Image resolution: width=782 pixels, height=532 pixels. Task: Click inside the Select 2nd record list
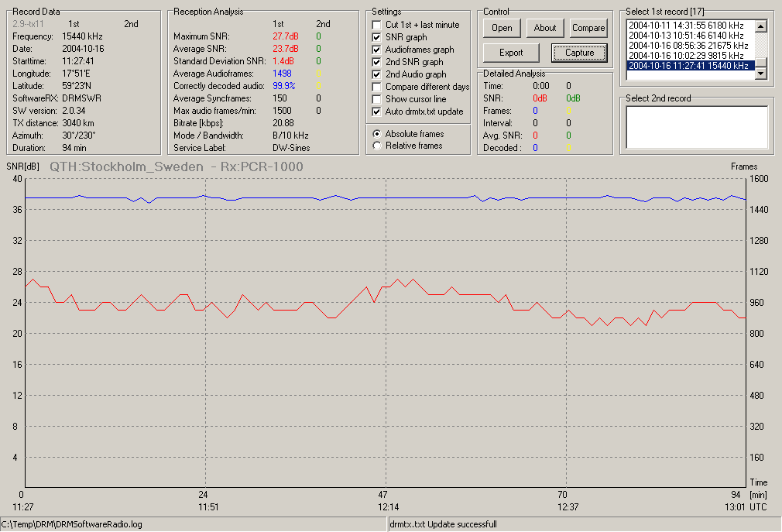coord(697,127)
